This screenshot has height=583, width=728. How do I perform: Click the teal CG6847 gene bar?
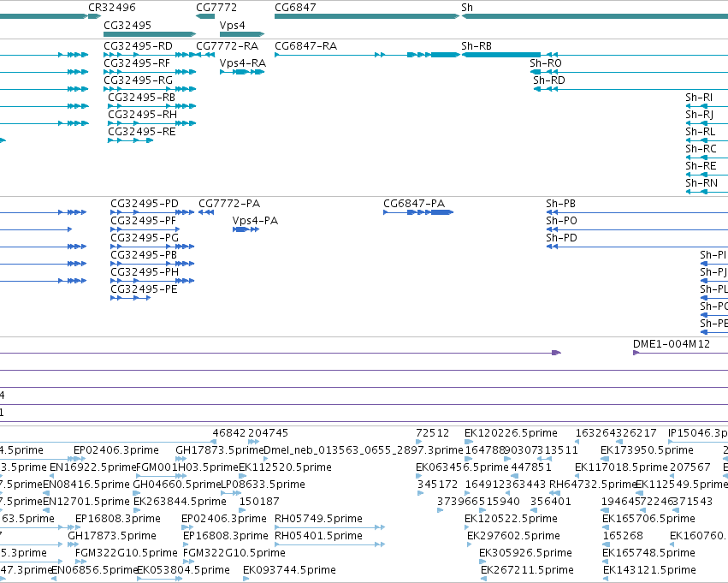367,16
